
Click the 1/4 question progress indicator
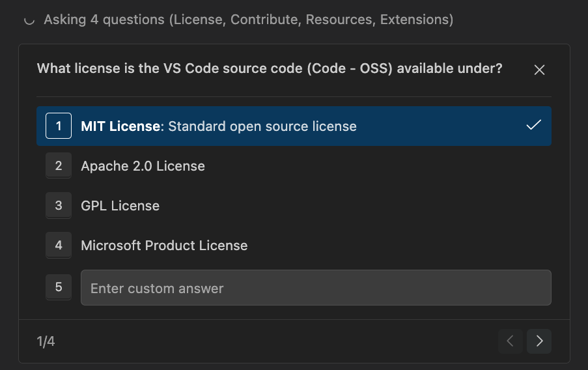46,341
